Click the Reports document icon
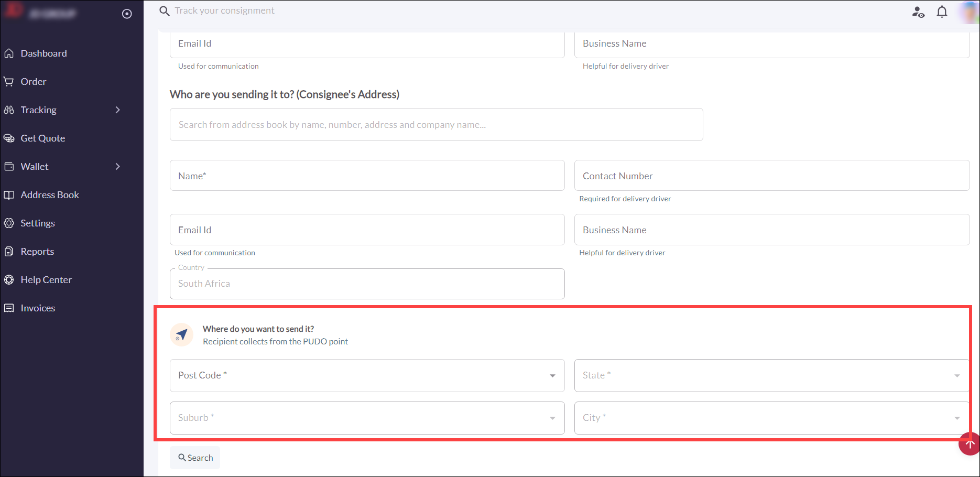The image size is (980, 477). pyautogui.click(x=9, y=252)
